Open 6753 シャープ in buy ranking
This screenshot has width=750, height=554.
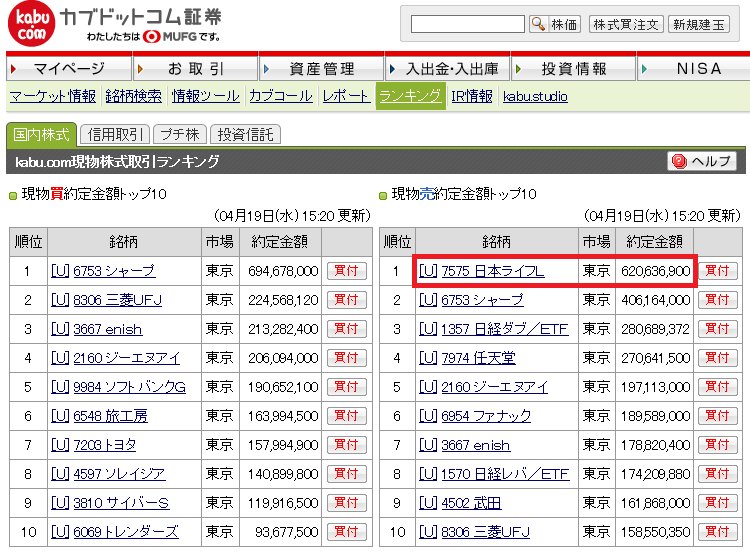(114, 271)
